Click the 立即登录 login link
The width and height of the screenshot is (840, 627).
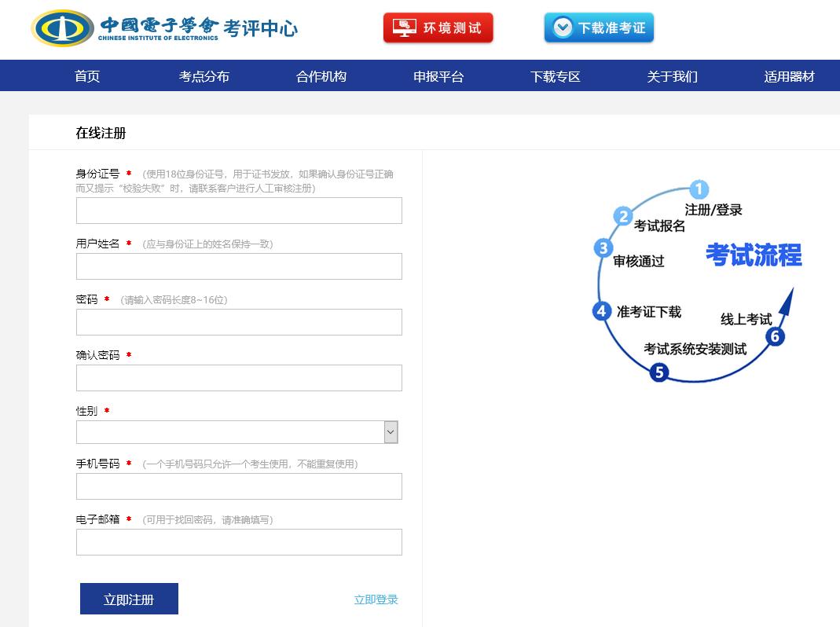[x=376, y=599]
